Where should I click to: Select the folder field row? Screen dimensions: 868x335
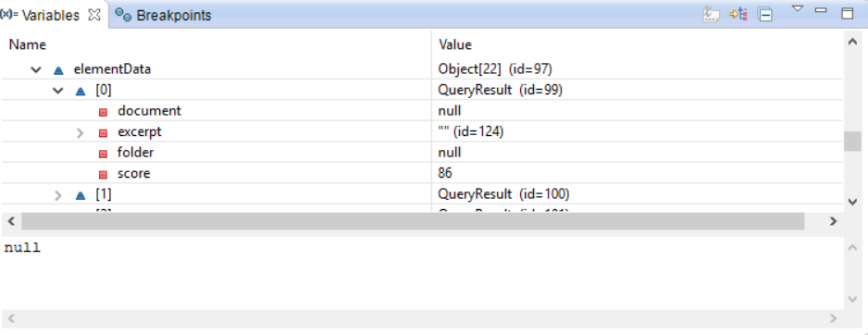click(x=422, y=153)
